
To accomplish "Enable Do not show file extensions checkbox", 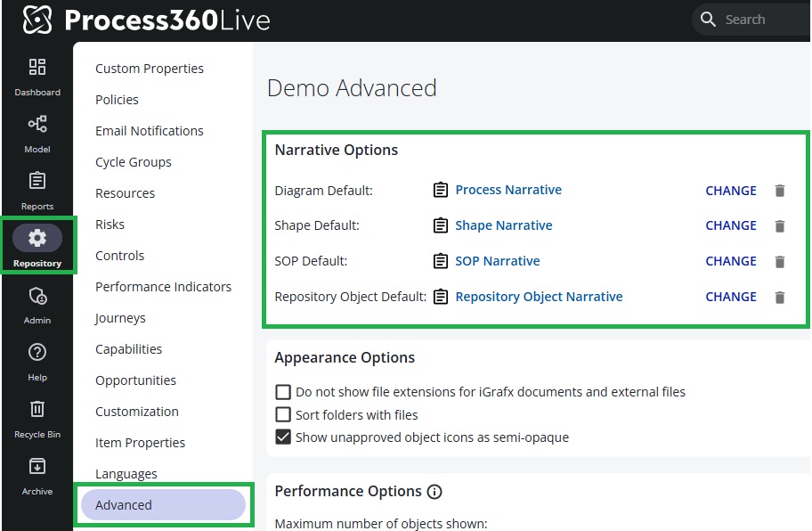I will tap(283, 392).
